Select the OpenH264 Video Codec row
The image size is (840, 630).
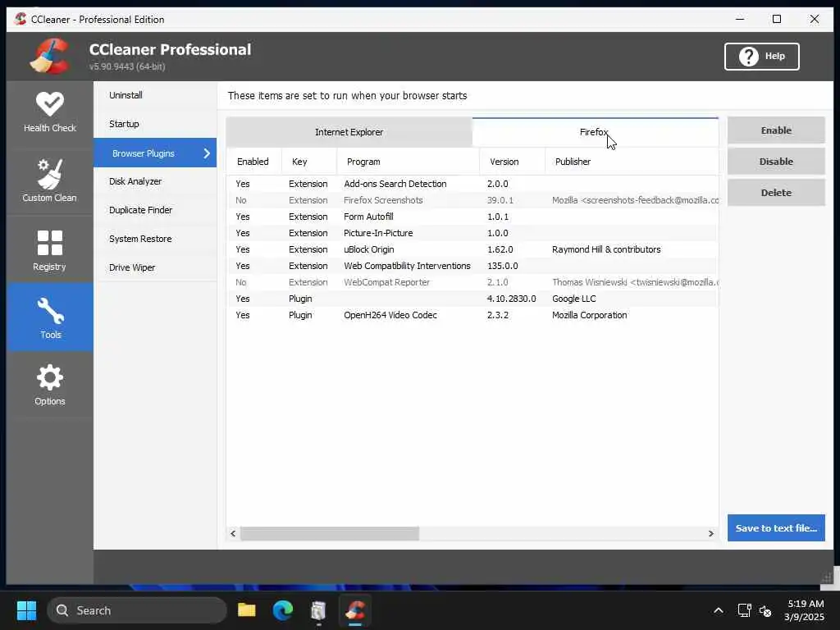pyautogui.click(x=472, y=315)
